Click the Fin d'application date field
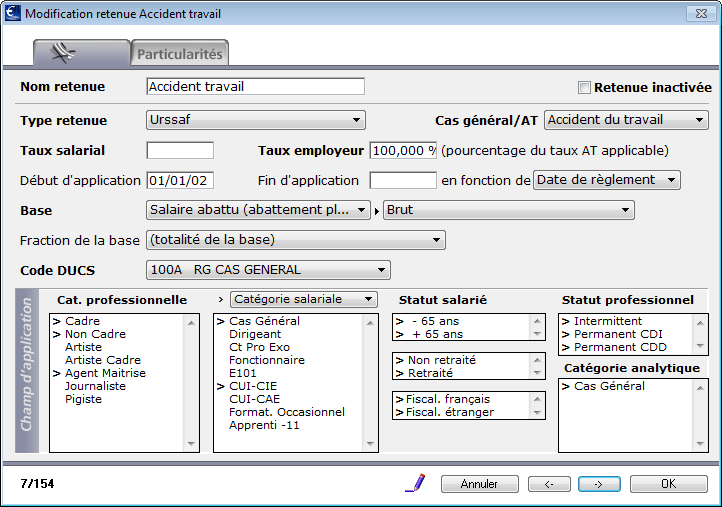722x507 pixels. (403, 180)
